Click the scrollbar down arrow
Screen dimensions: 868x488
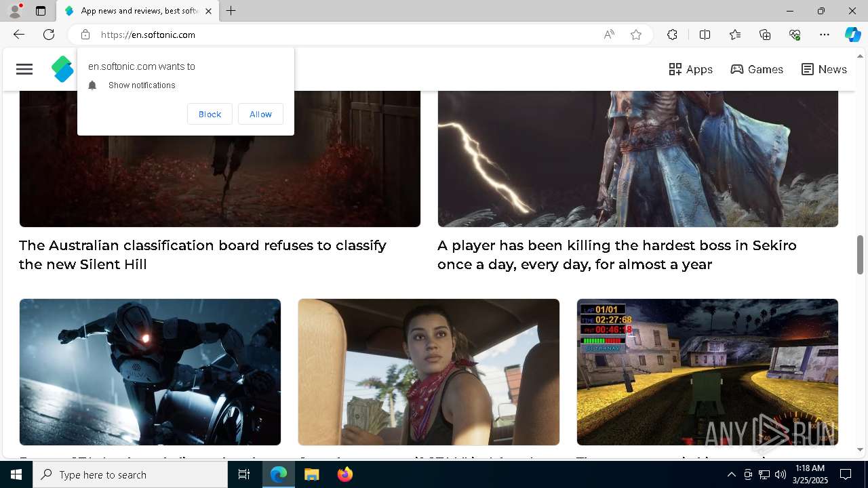860,449
